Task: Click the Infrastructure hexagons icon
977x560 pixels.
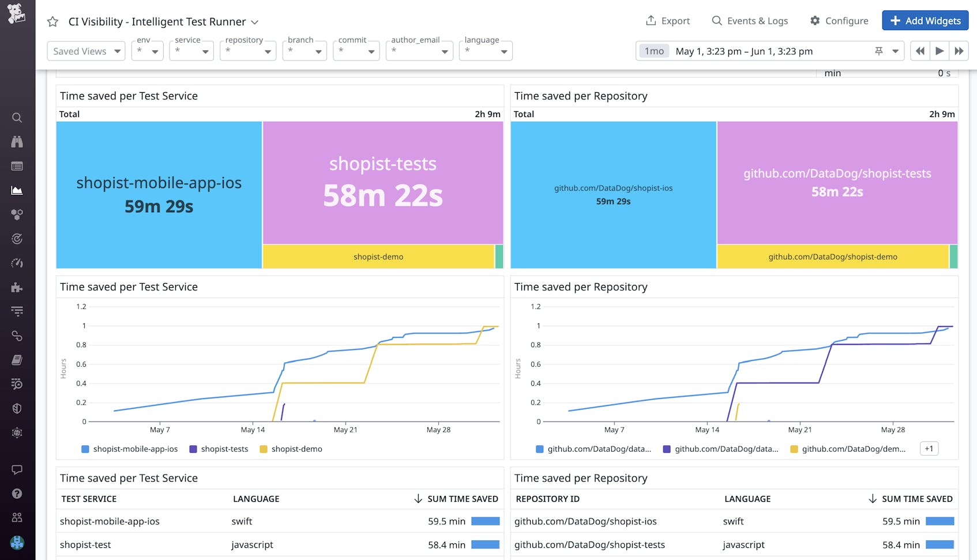Action: [17, 215]
